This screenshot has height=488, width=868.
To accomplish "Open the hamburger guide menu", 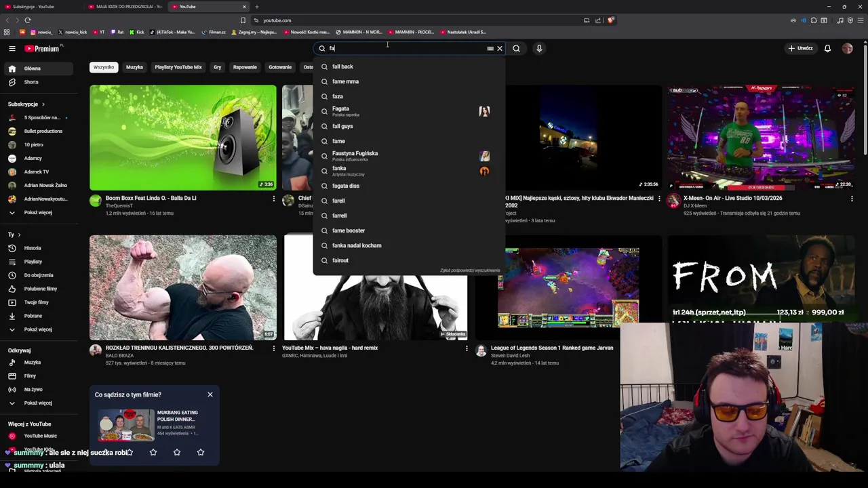I will (x=12, y=48).
